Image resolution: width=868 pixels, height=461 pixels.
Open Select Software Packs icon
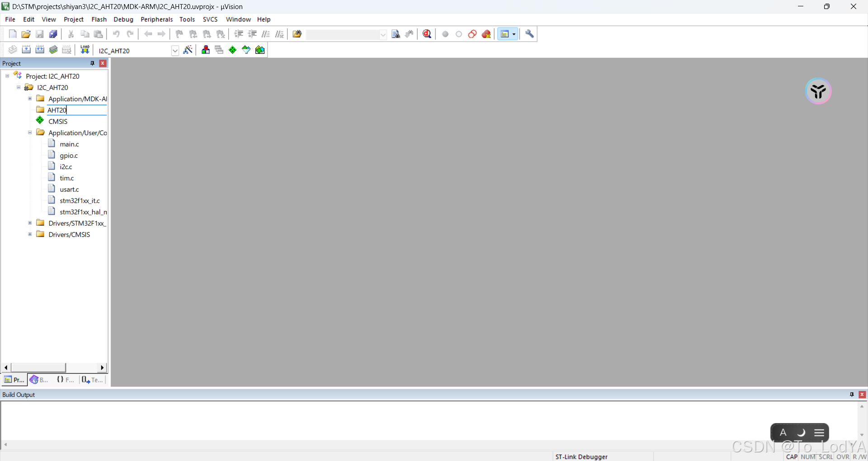(246, 50)
